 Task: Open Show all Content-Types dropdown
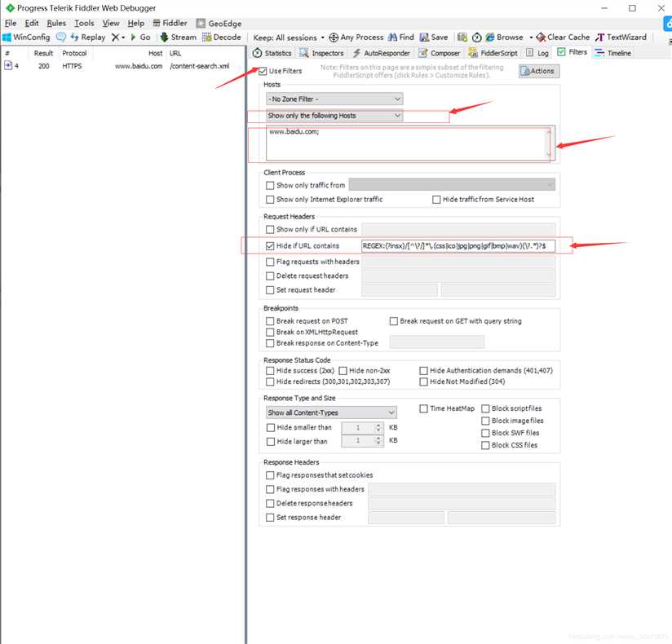tap(331, 412)
